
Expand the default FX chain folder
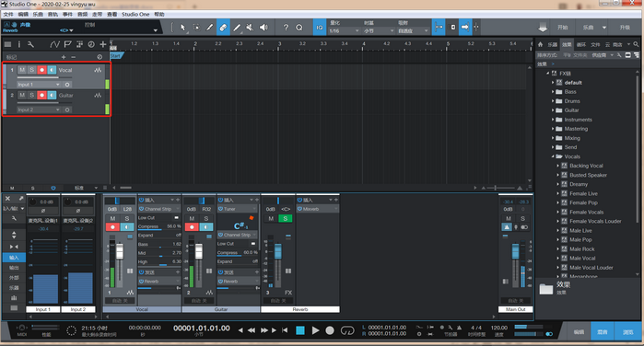click(x=553, y=83)
